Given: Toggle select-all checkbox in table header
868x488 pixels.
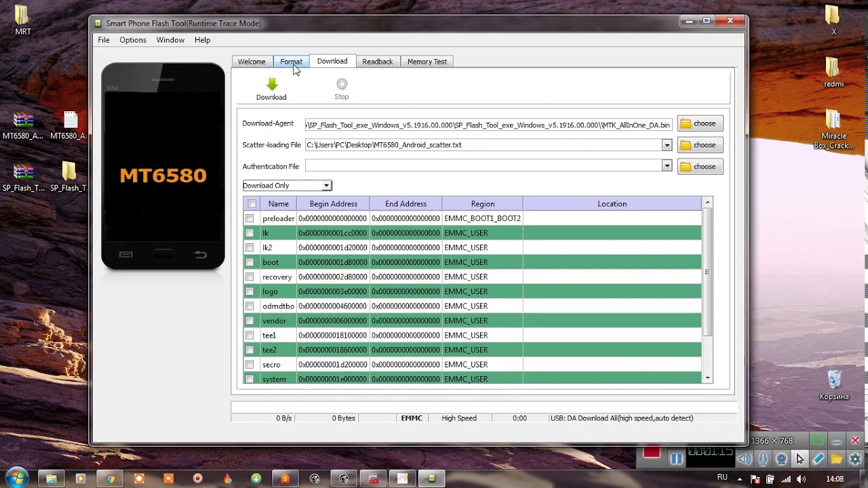Looking at the screenshot, I should 252,203.
